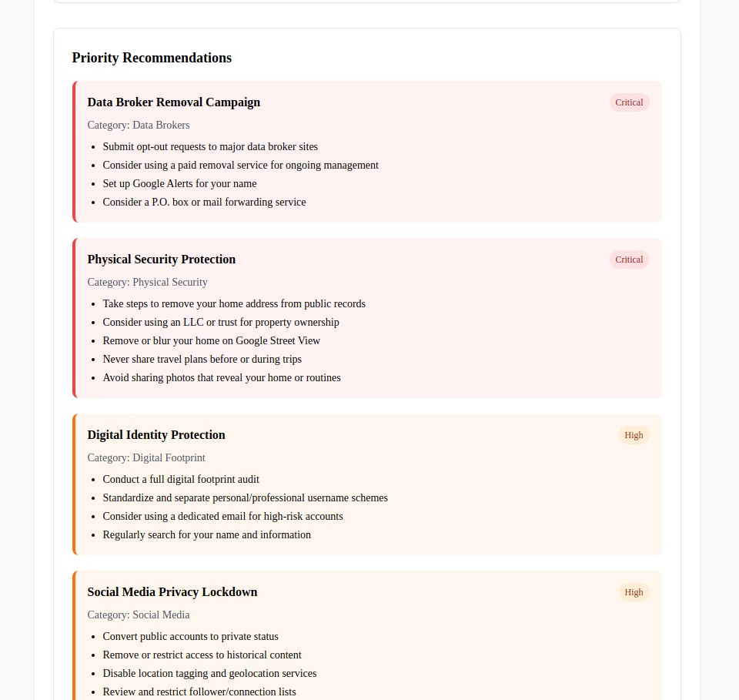739x700 pixels.
Task: Click High badge on Social Media Privacy Lockdown
Action: (634, 592)
